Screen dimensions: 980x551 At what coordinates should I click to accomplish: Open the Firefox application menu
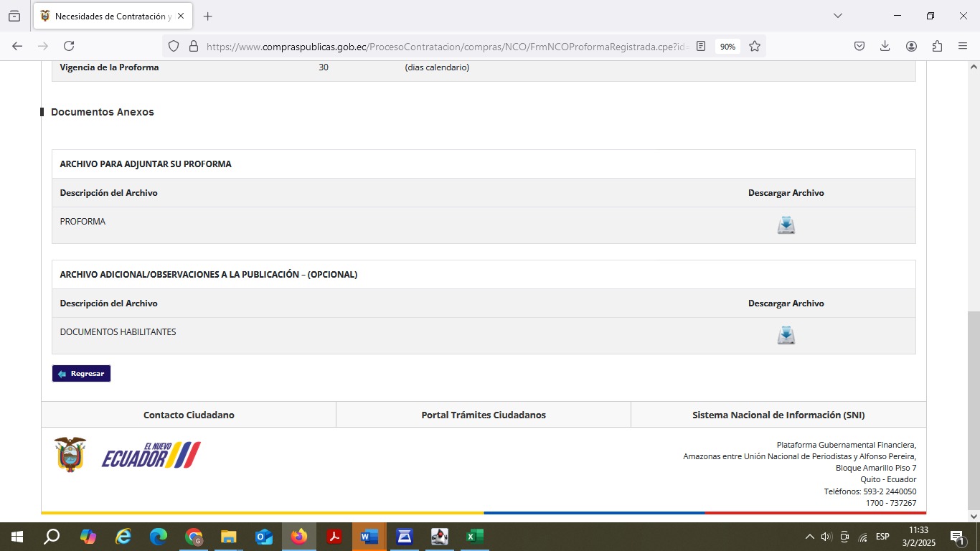(x=963, y=46)
